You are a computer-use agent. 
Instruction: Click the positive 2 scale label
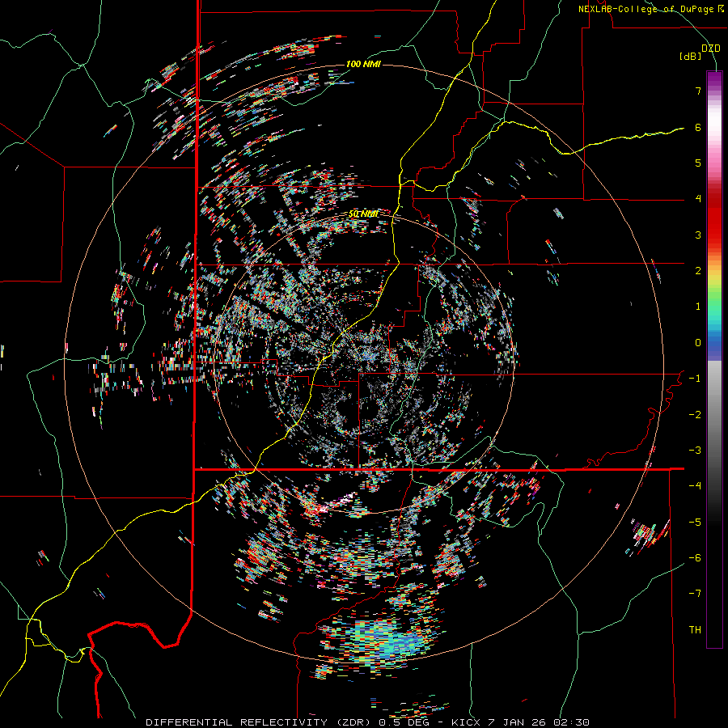[x=698, y=271]
